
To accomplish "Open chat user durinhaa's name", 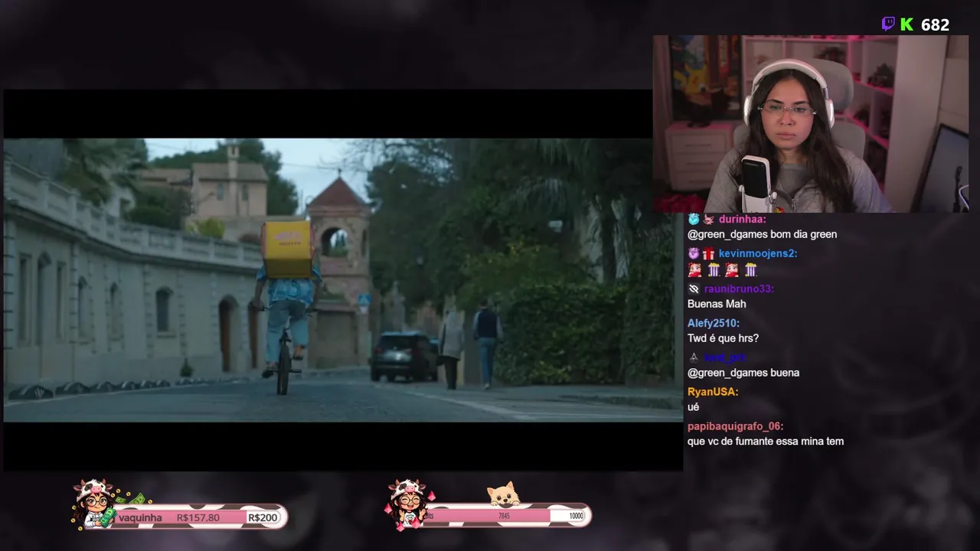I will pyautogui.click(x=742, y=220).
